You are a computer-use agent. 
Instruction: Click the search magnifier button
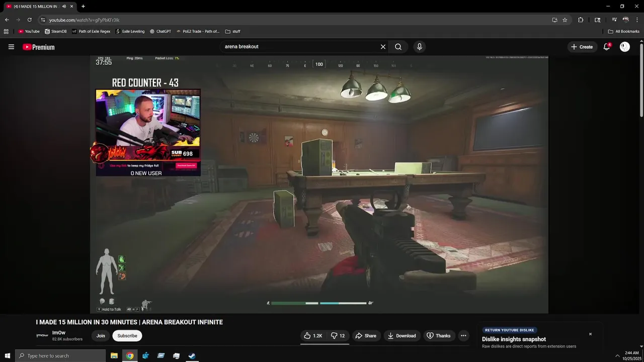[x=398, y=47]
